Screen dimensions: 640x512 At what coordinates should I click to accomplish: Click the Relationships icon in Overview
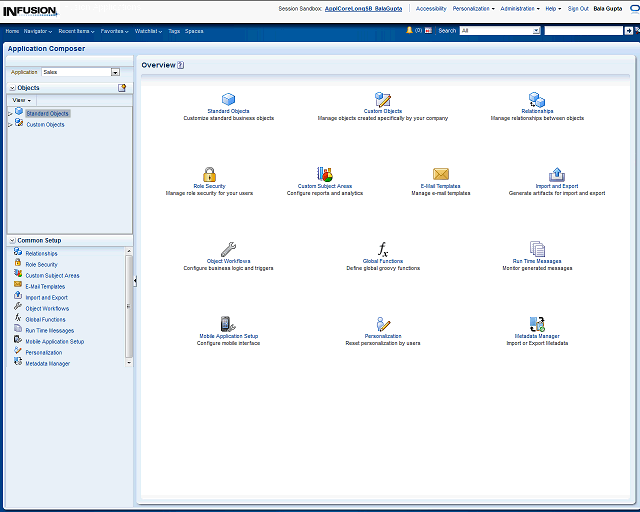(537, 99)
